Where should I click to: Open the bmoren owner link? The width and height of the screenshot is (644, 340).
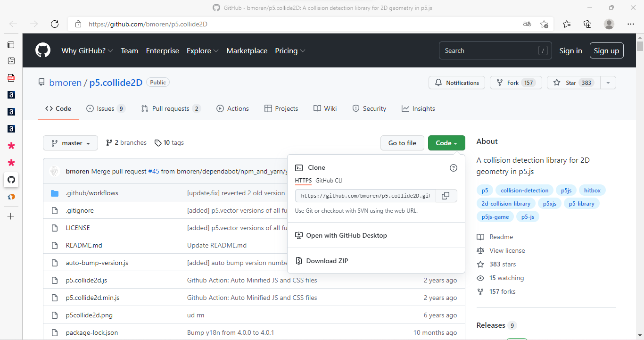pos(66,83)
